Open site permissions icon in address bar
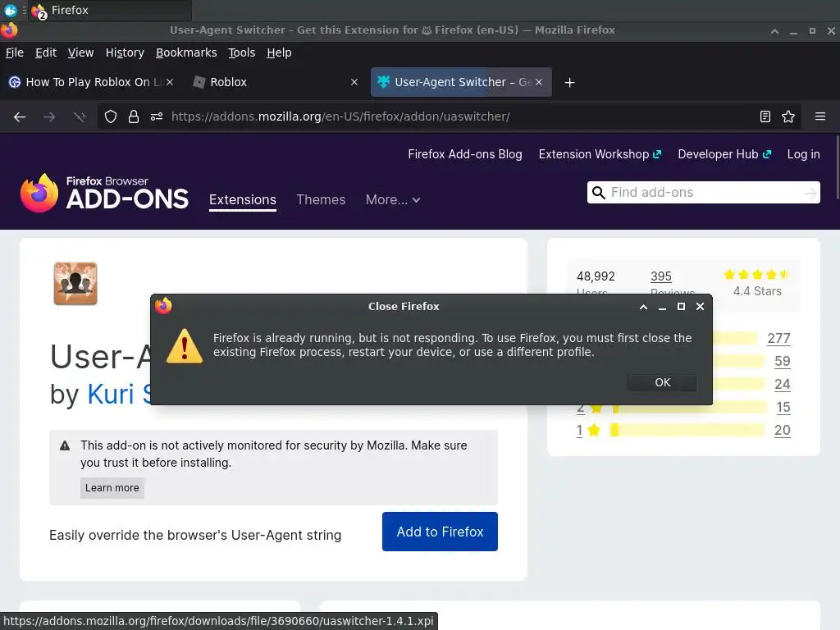Viewport: 840px width, 630px height. (157, 116)
